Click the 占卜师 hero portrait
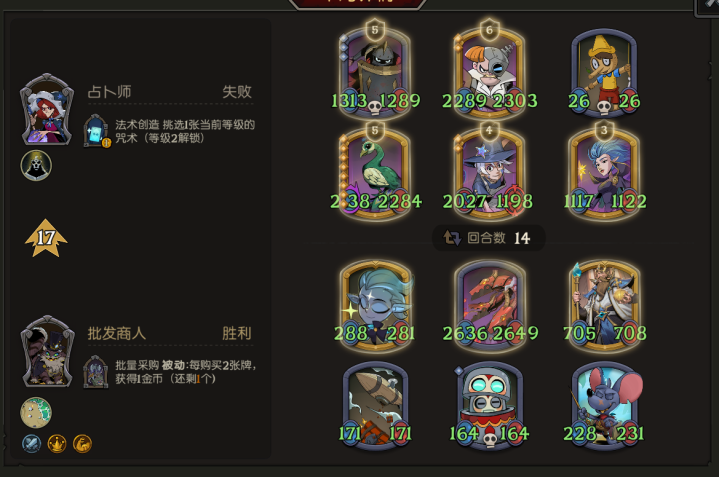The height and width of the screenshot is (477, 719). point(47,110)
